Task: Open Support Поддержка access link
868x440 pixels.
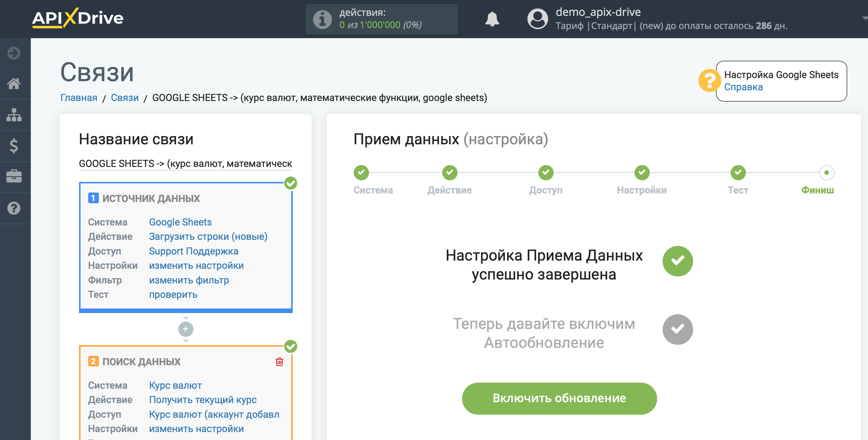Action: point(193,251)
